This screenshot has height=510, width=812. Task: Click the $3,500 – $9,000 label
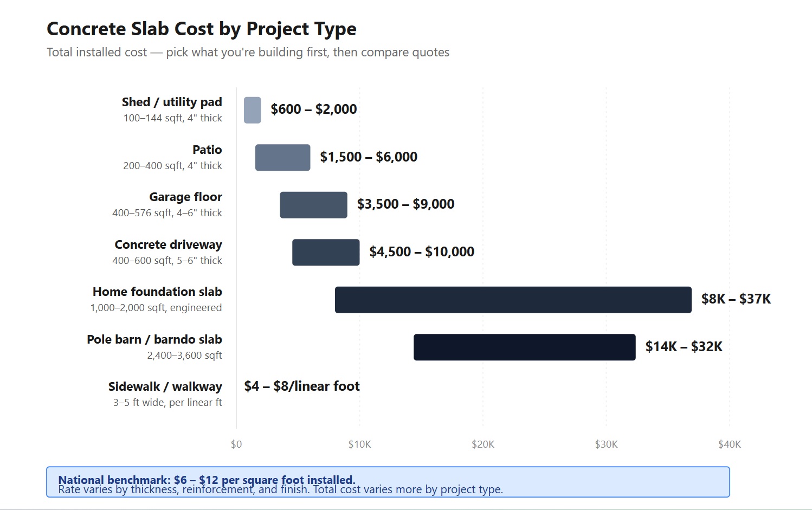click(405, 204)
